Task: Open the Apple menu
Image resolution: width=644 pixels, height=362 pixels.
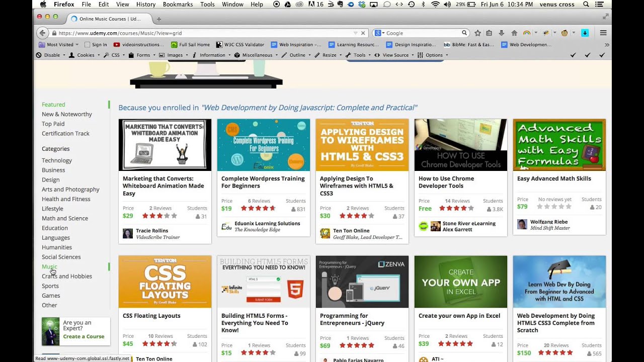Action: click(43, 4)
